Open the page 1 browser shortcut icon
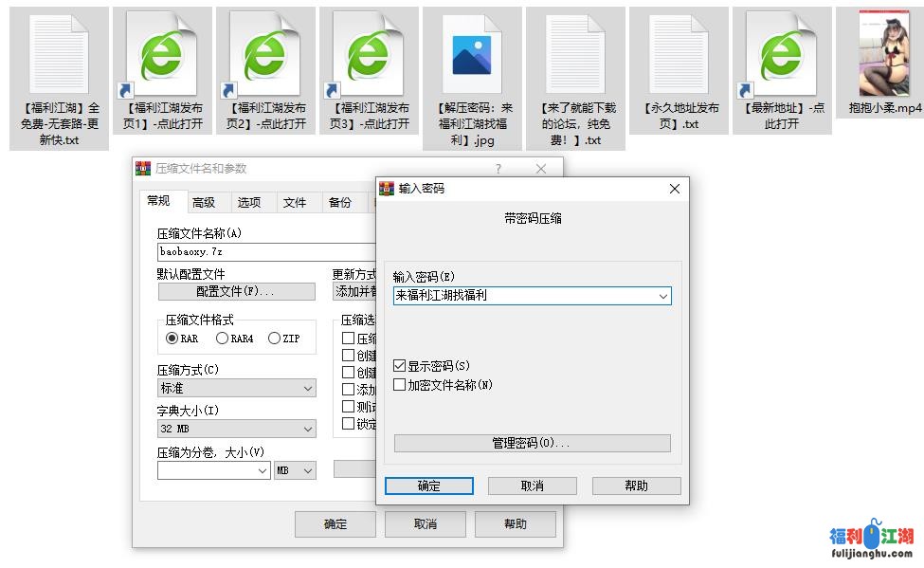This screenshot has height=568, width=924. coord(162,53)
